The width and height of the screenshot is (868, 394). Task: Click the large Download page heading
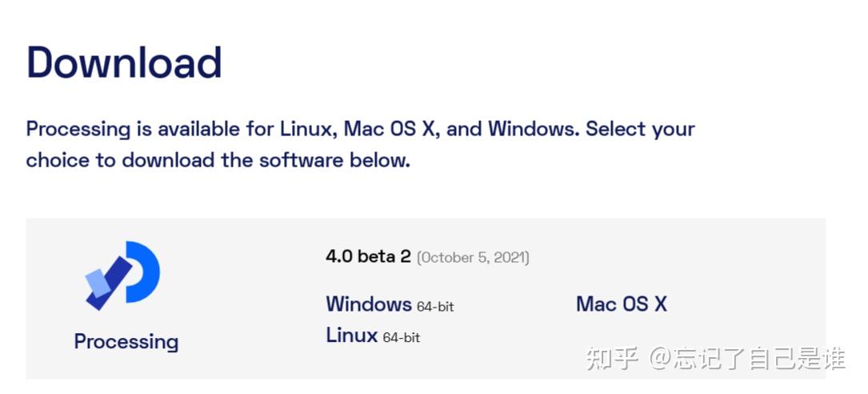(124, 62)
